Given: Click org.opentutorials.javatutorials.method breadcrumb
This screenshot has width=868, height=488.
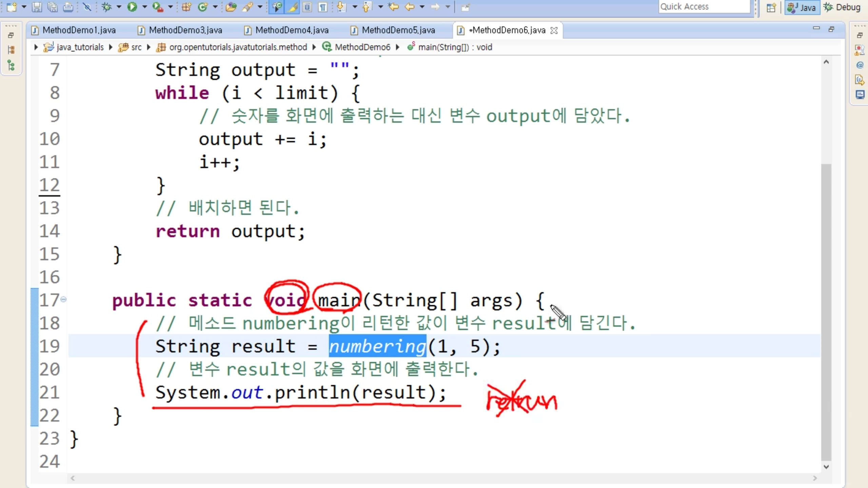Looking at the screenshot, I should point(238,47).
